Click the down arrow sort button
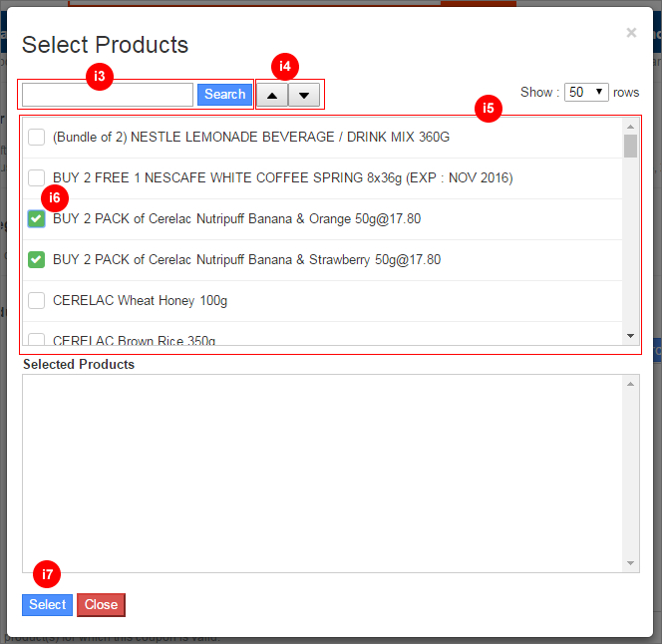Viewport: 662px width, 644px height. click(304, 95)
